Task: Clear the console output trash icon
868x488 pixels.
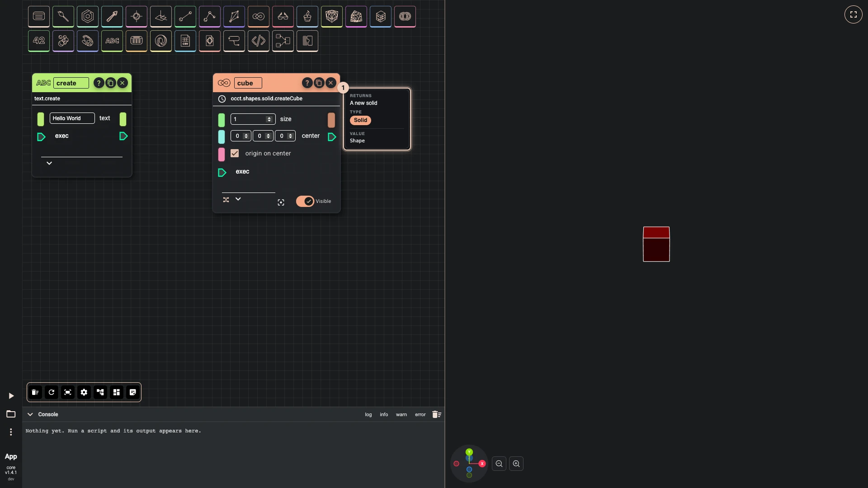Action: (437, 414)
